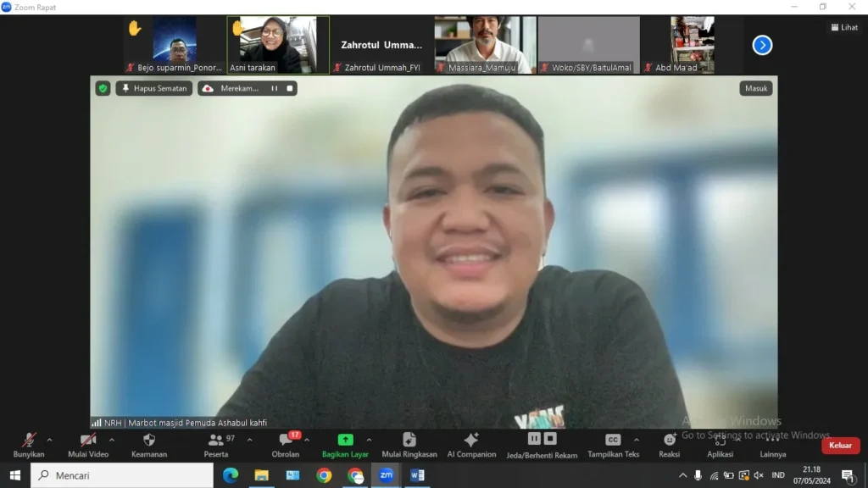The height and width of the screenshot is (488, 868).
Task: Toggle captions with Tampilkan Teks
Action: [x=613, y=446]
